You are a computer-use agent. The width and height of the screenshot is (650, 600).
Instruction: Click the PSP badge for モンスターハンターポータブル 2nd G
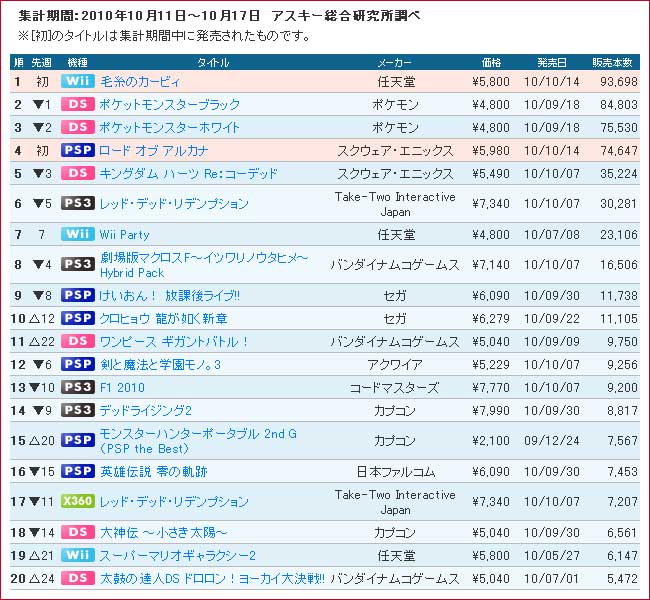pyautogui.click(x=78, y=440)
